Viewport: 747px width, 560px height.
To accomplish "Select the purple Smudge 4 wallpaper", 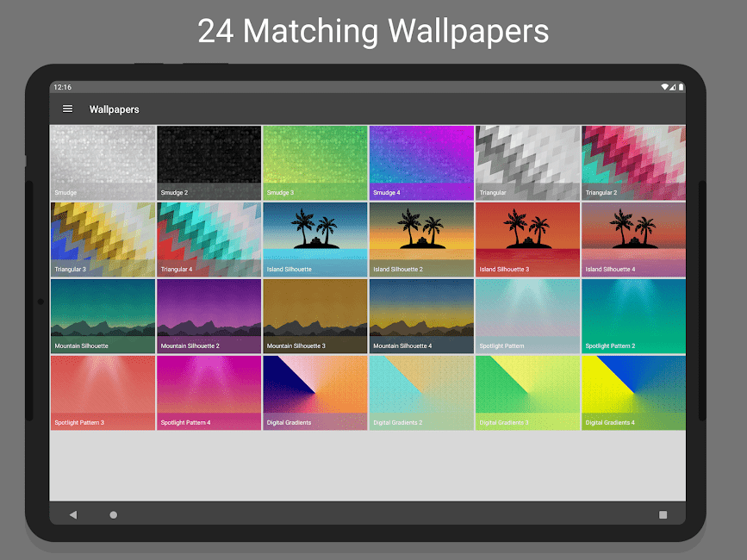I will tap(421, 163).
